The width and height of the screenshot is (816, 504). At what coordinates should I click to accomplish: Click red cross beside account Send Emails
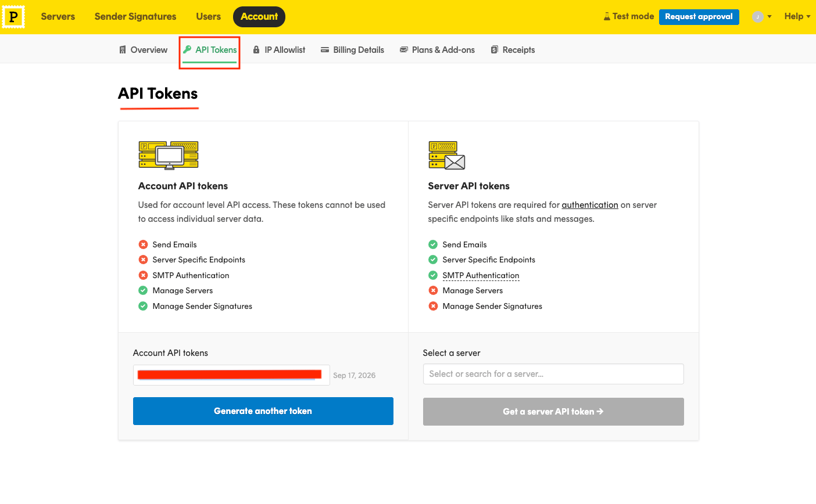[143, 244]
